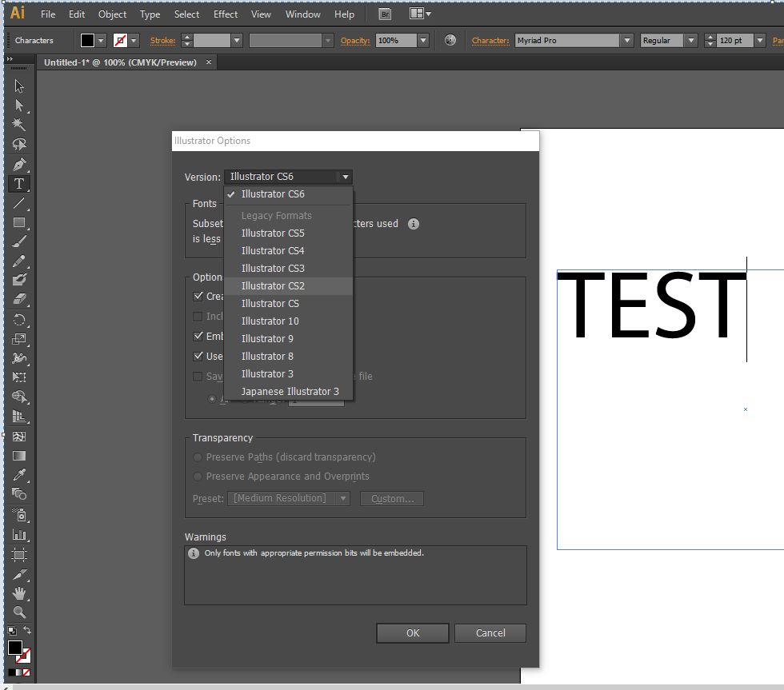Choose the Symbol Sprayer tool

point(19,515)
